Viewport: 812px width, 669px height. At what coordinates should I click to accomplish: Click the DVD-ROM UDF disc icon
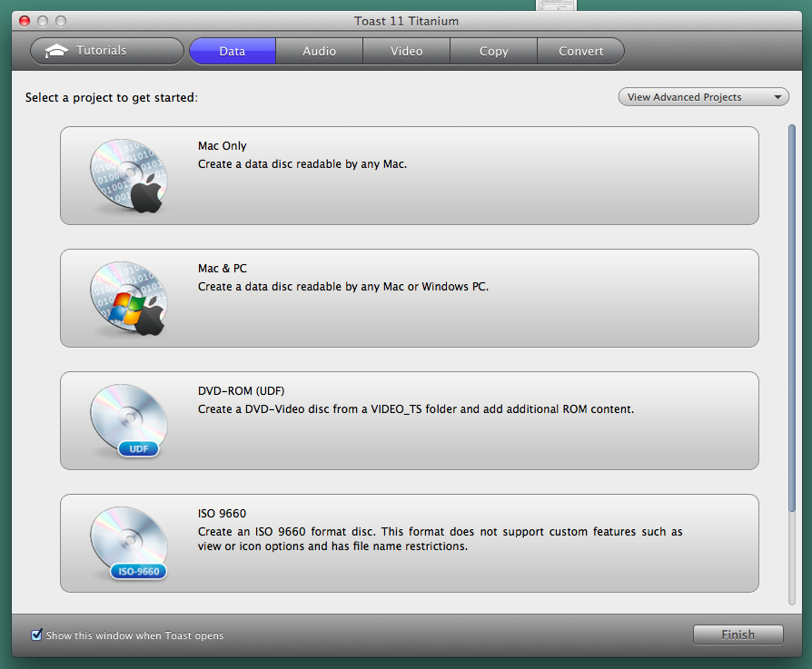(129, 421)
